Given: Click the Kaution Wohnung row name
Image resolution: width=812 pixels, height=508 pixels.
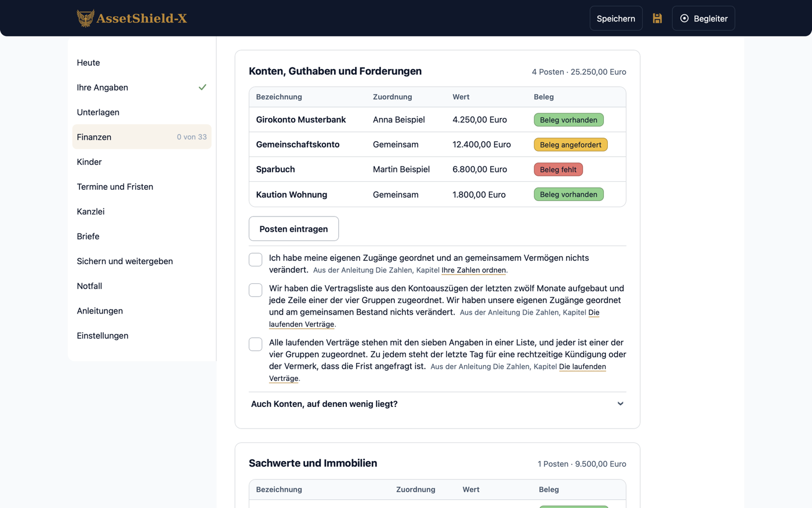Looking at the screenshot, I should (x=292, y=194).
